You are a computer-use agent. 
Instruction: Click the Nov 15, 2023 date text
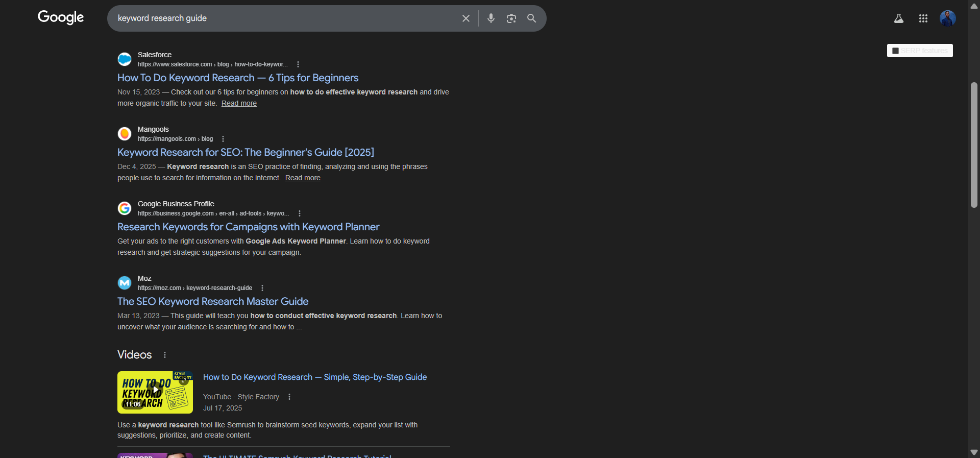pyautogui.click(x=139, y=92)
